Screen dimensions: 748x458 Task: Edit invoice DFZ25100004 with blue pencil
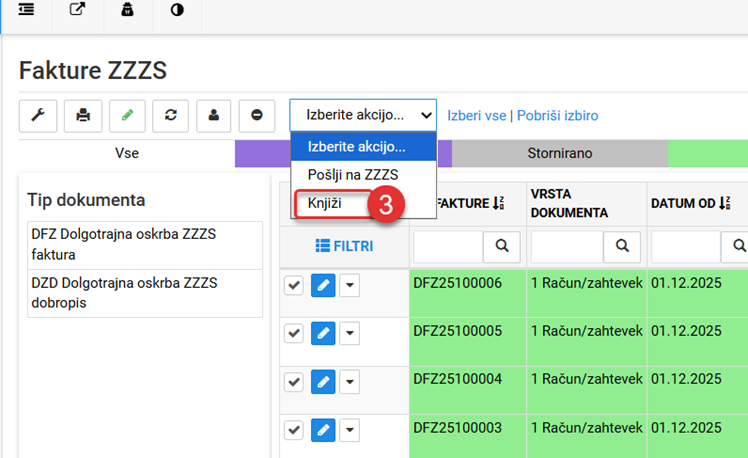point(323,382)
